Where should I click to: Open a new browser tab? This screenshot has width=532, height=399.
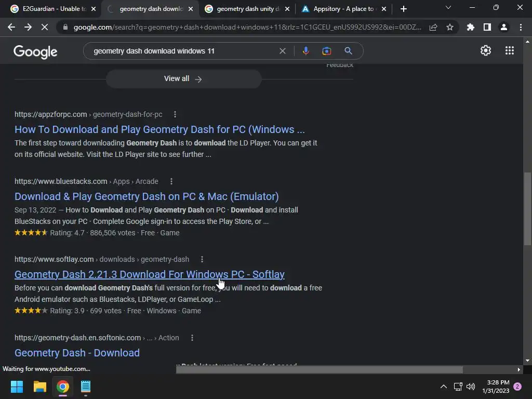coord(403,9)
